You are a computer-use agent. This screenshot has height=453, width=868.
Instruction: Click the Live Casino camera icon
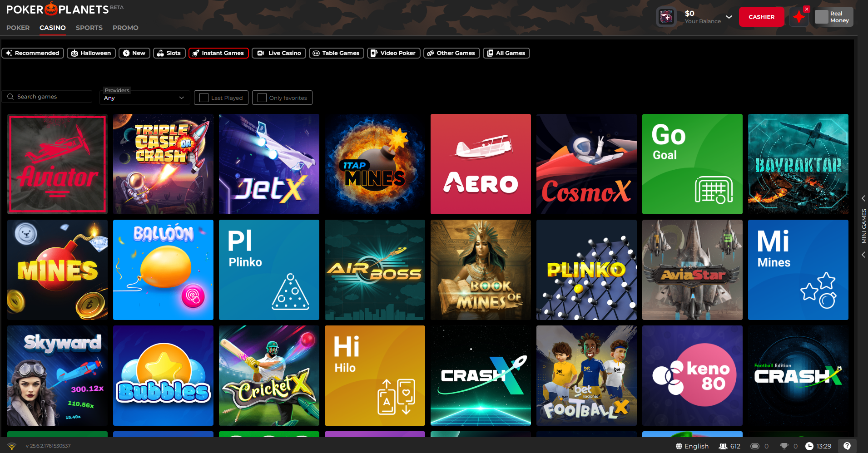click(x=260, y=53)
